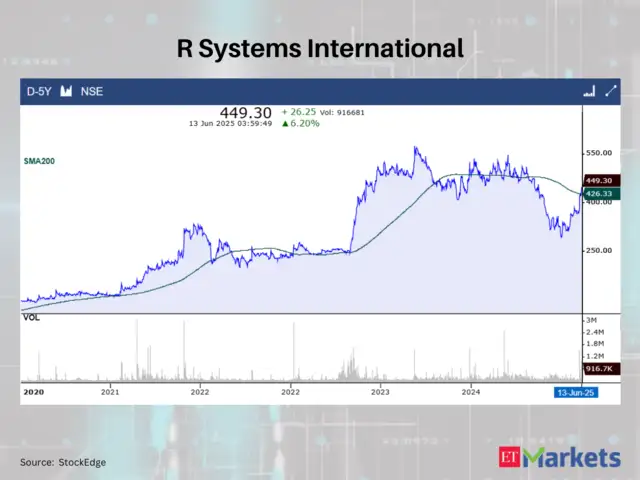This screenshot has height=480, width=640.
Task: Click the 449.30 last price heading
Action: click(x=245, y=113)
